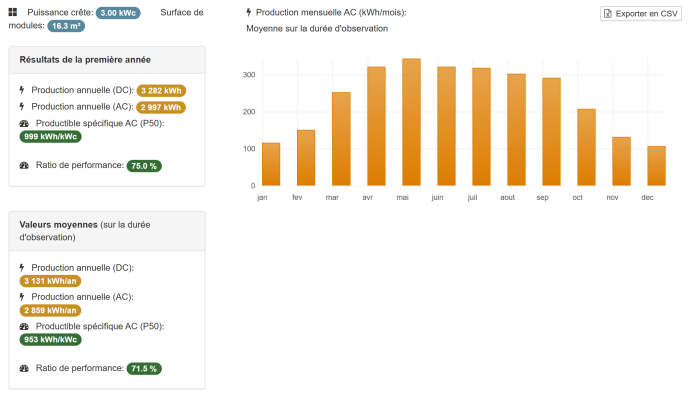Click the average Production annuelle (DC) bolt icon
Screen dimensions: 690x406
pyautogui.click(x=22, y=268)
